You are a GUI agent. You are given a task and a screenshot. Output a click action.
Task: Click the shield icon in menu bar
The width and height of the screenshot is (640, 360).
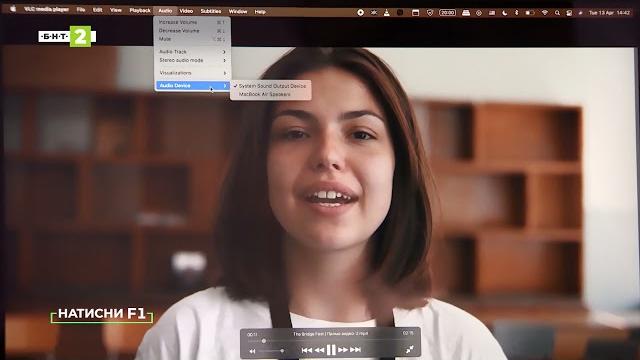point(430,13)
